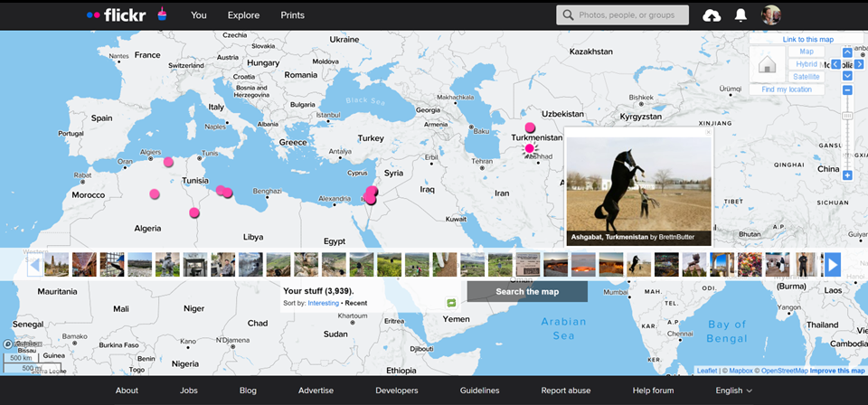The image size is (868, 405).
Task: Click the pink pins on the Libyan coast
Action: (x=224, y=192)
